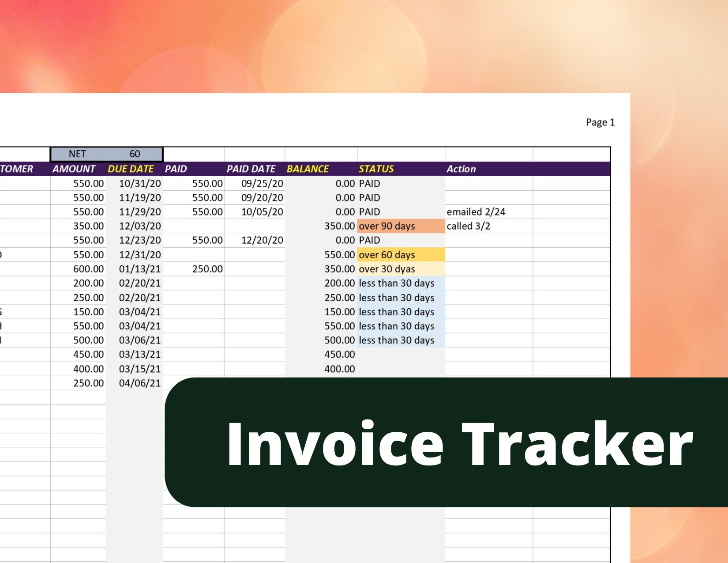Viewport: 728px width, 563px height.
Task: Click the yellow 'over 60 days' status cell
Action: pos(387,254)
